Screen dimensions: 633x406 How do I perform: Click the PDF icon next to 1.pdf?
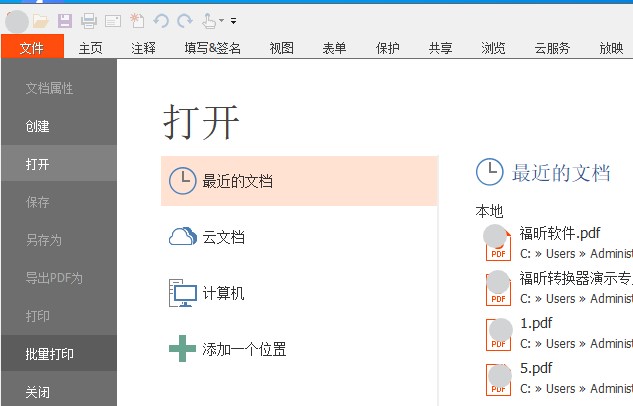coord(498,334)
